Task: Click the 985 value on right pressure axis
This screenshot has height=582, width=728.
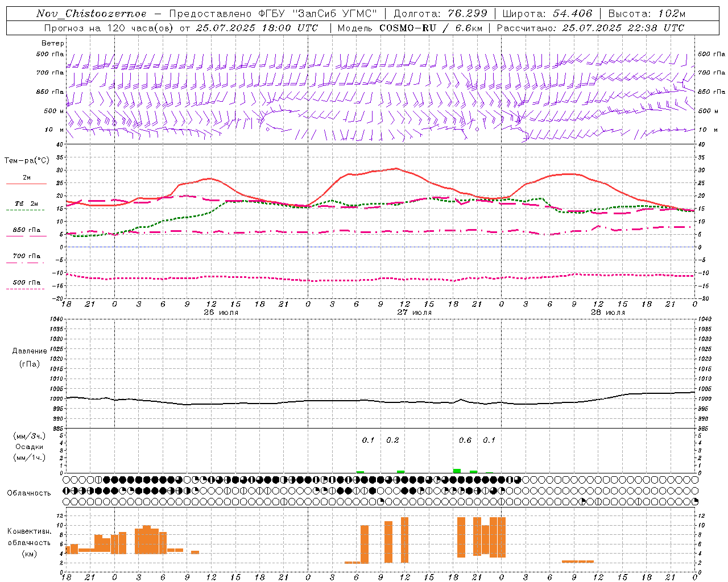Action: [704, 429]
